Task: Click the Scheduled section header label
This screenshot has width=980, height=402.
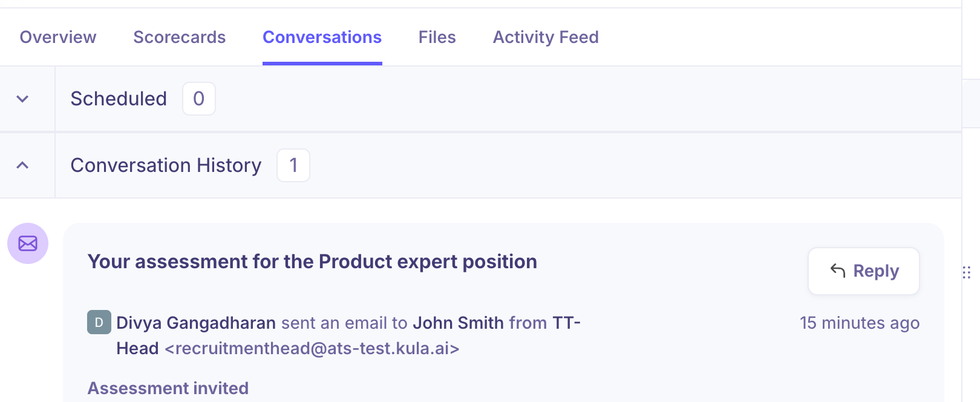Action: [x=119, y=99]
